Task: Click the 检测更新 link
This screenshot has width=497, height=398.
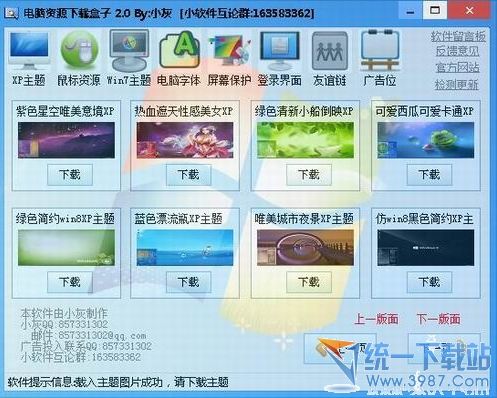Action: 456,84
